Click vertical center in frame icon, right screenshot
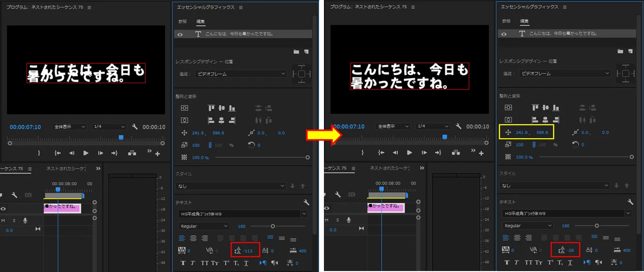The height and width of the screenshot is (272, 644). coord(508,107)
